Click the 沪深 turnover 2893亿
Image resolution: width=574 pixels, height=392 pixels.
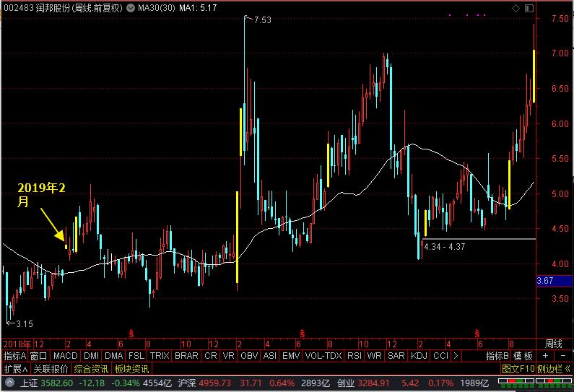coord(316,383)
